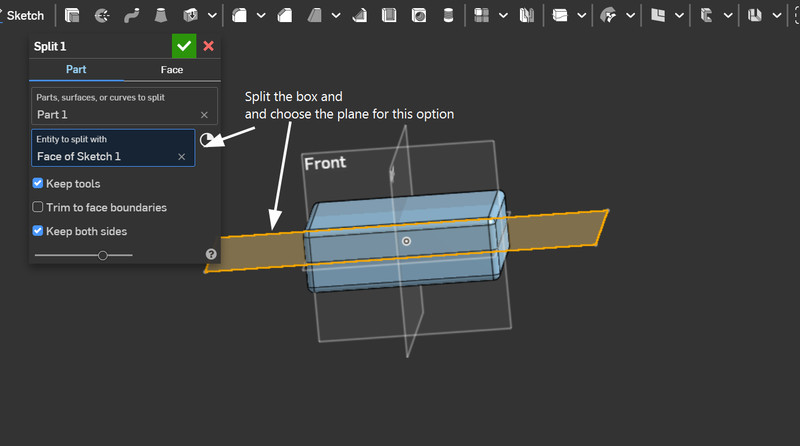Uncheck the Keep both sides checkbox

pos(38,231)
